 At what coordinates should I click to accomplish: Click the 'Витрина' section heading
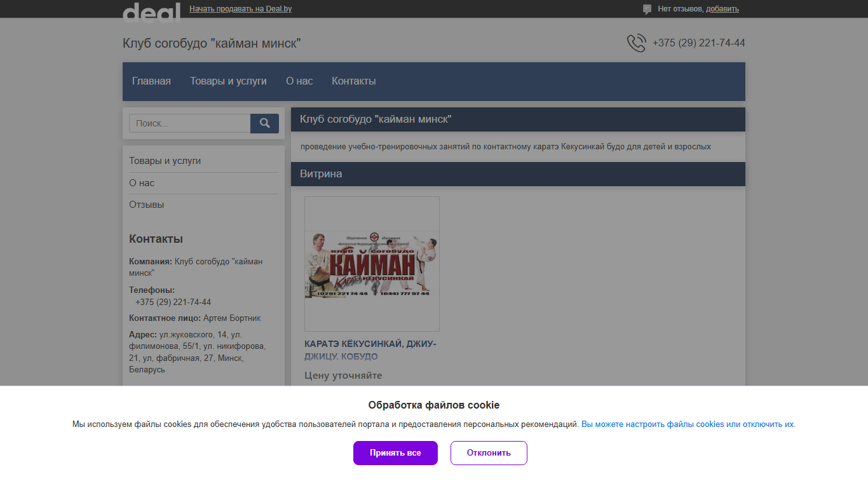pos(321,174)
